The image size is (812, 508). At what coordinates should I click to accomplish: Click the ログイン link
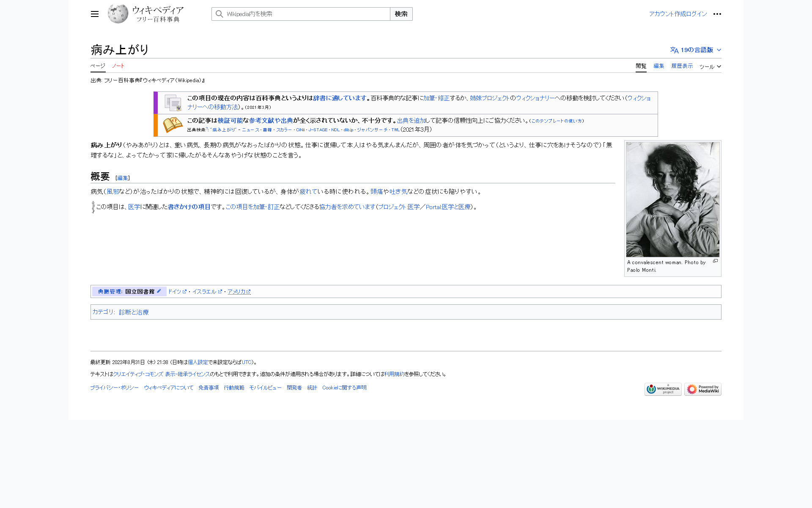point(697,14)
